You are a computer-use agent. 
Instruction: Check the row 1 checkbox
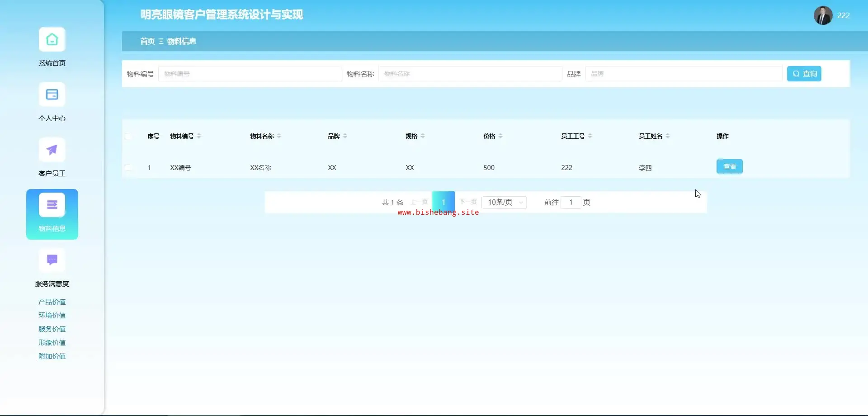pos(128,168)
